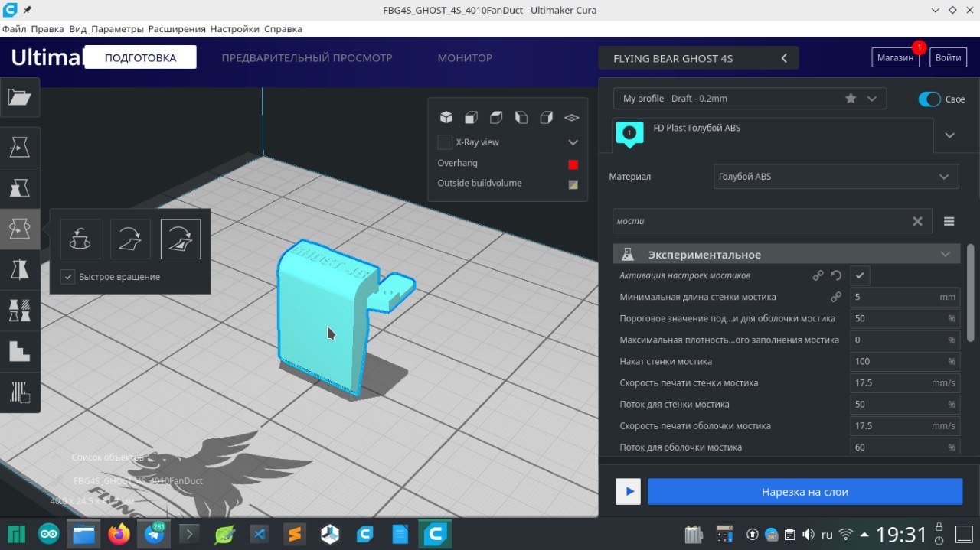Click Select face to align icon
Viewport: 980px width, 550px height.
(x=181, y=239)
